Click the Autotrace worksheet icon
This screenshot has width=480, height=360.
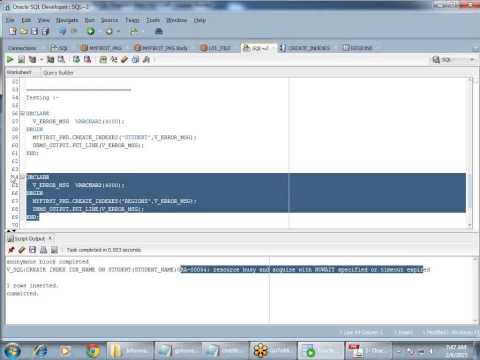(x=50, y=60)
